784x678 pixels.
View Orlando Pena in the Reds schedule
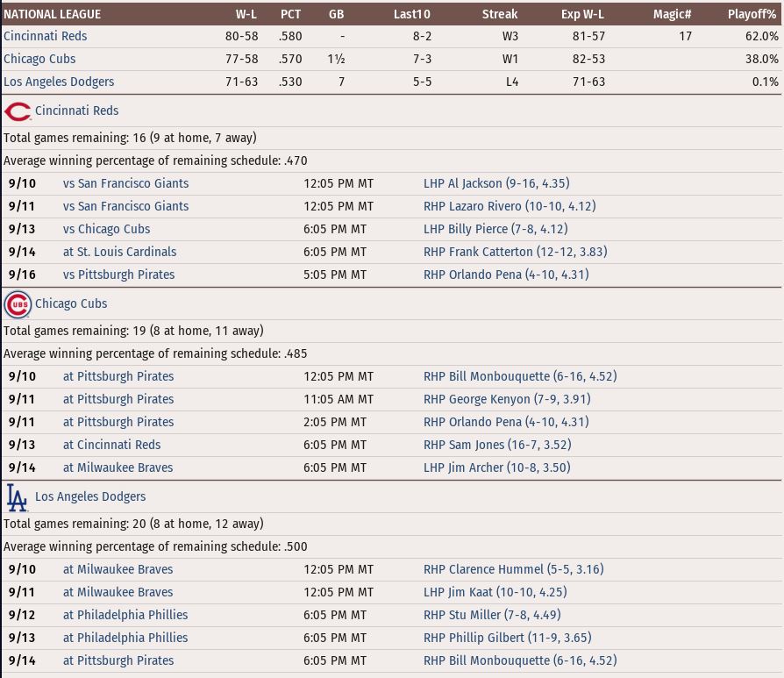pos(506,275)
